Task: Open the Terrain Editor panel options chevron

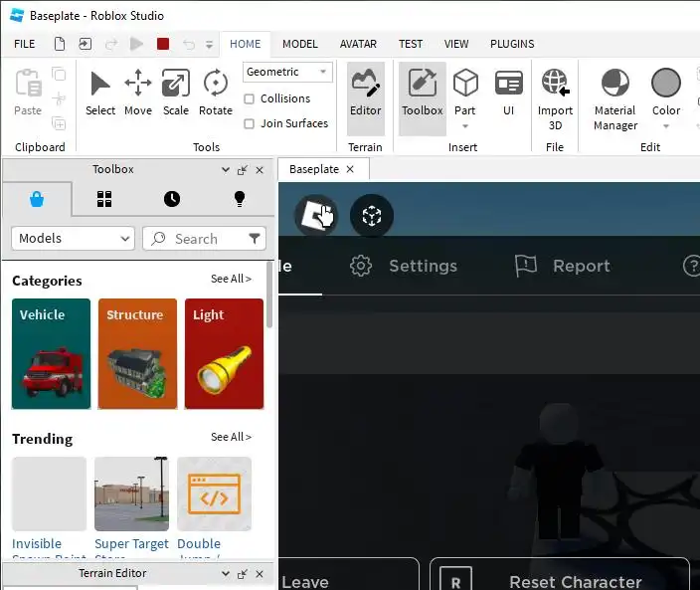Action: pyautogui.click(x=226, y=573)
